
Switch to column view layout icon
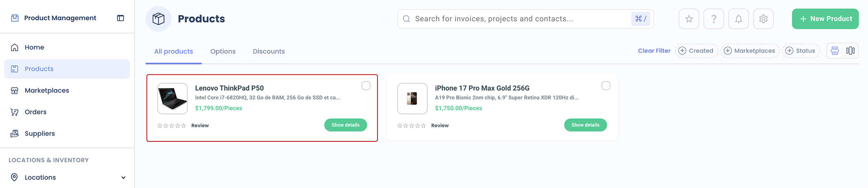[x=850, y=51]
